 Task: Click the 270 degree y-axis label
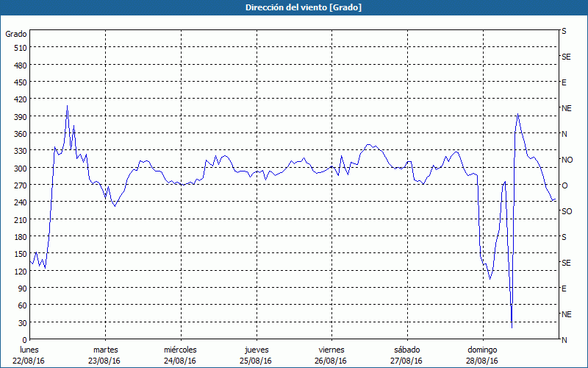20,185
